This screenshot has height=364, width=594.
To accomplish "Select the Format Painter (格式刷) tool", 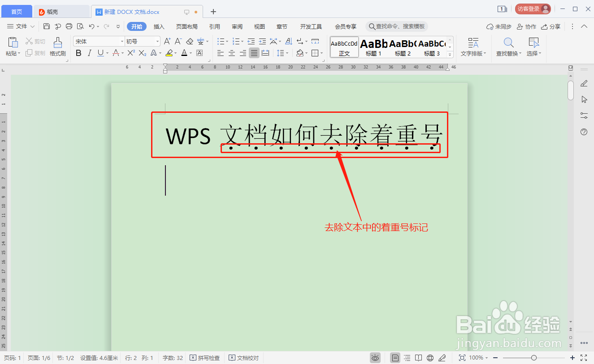I will (x=58, y=47).
